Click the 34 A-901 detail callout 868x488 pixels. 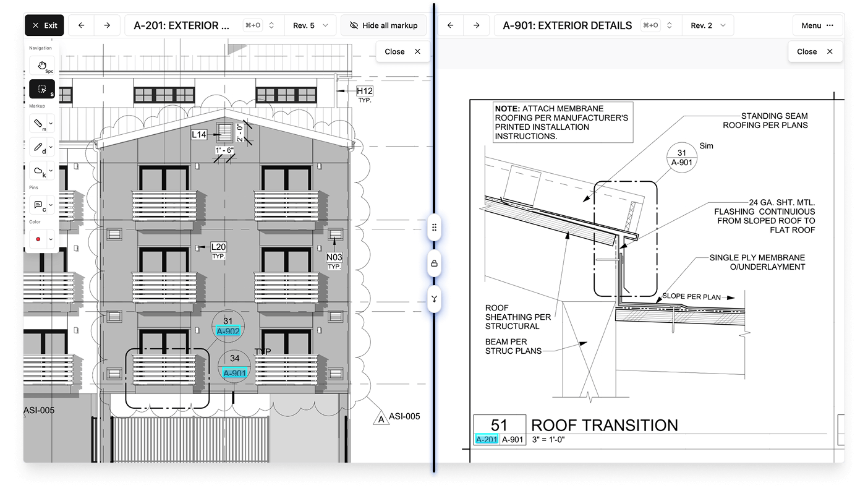pos(234,365)
